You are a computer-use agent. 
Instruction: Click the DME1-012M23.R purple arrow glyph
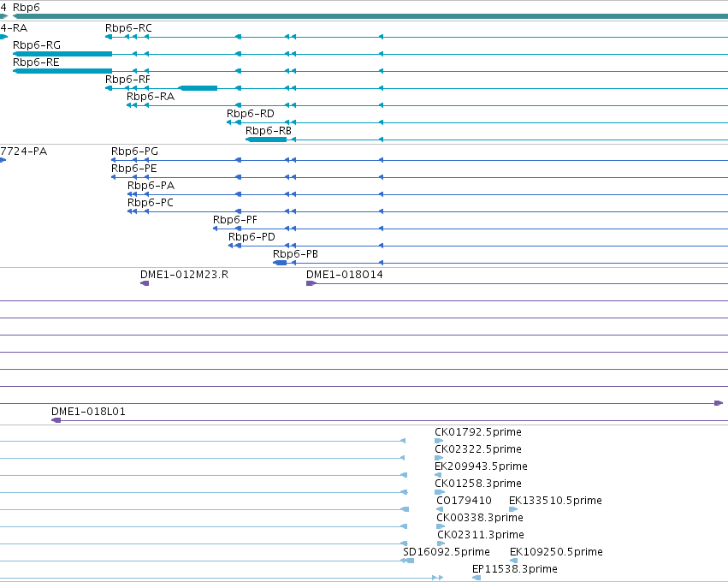(145, 283)
